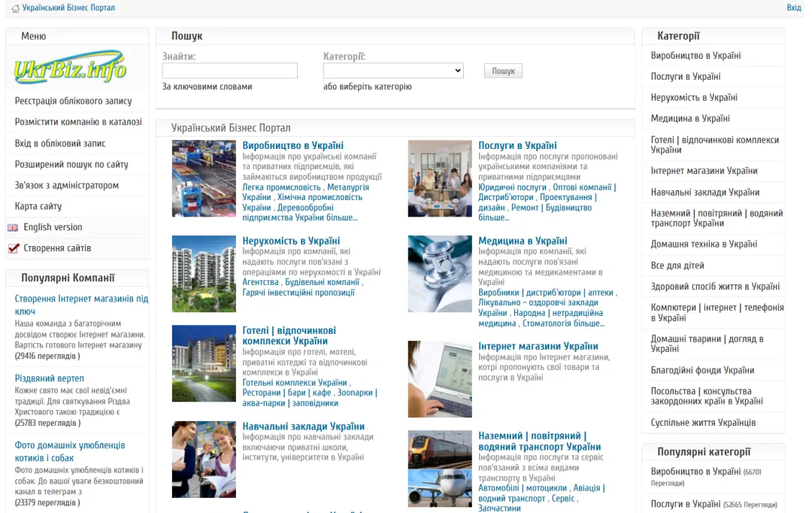Open Розширений пошук по сайту menu entry
The width and height of the screenshot is (812, 513).
click(x=71, y=164)
